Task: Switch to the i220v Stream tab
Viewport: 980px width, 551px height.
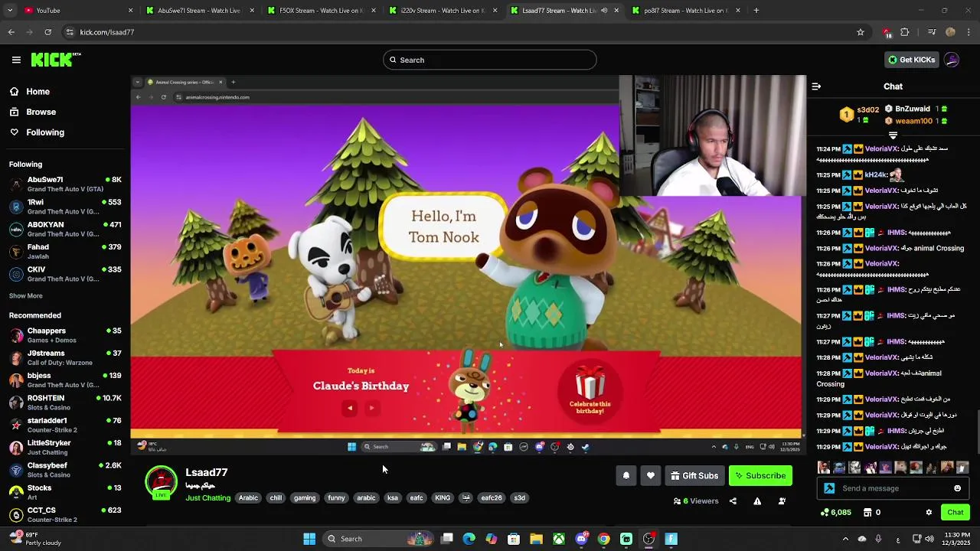Action: (442, 11)
